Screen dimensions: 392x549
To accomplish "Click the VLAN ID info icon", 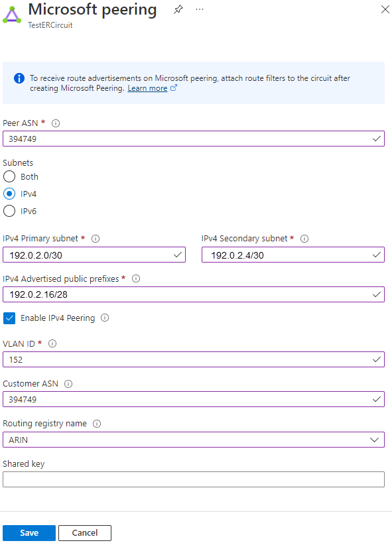I will [52, 343].
